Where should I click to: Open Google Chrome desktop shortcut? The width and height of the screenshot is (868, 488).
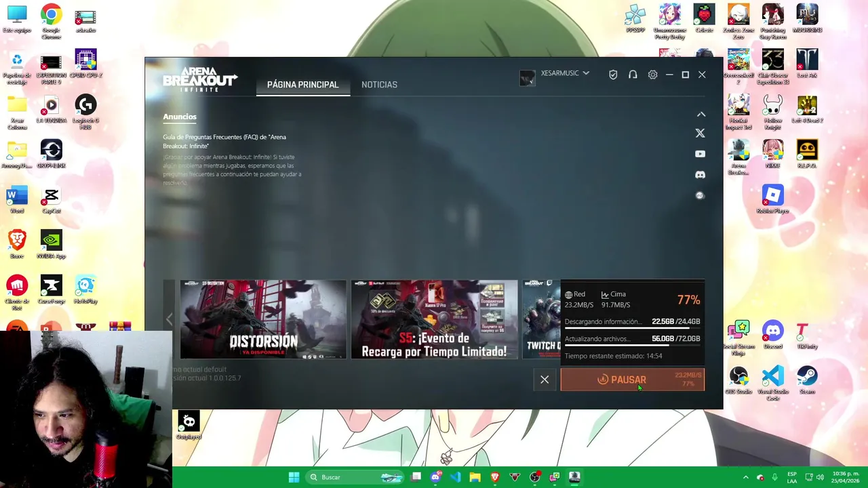51,21
